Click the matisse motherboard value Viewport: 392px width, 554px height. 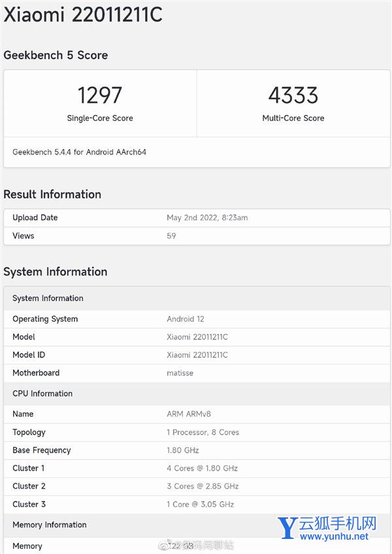[x=180, y=373]
